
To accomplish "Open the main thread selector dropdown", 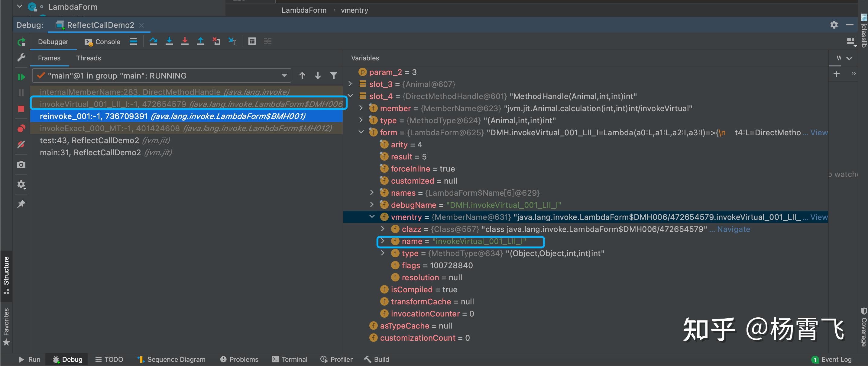I will (284, 76).
